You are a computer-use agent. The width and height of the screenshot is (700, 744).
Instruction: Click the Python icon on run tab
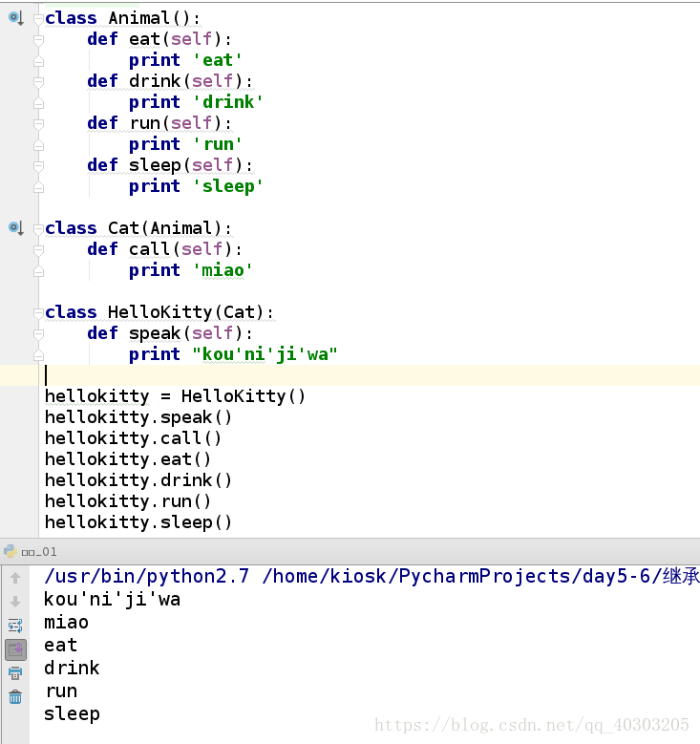(x=11, y=551)
